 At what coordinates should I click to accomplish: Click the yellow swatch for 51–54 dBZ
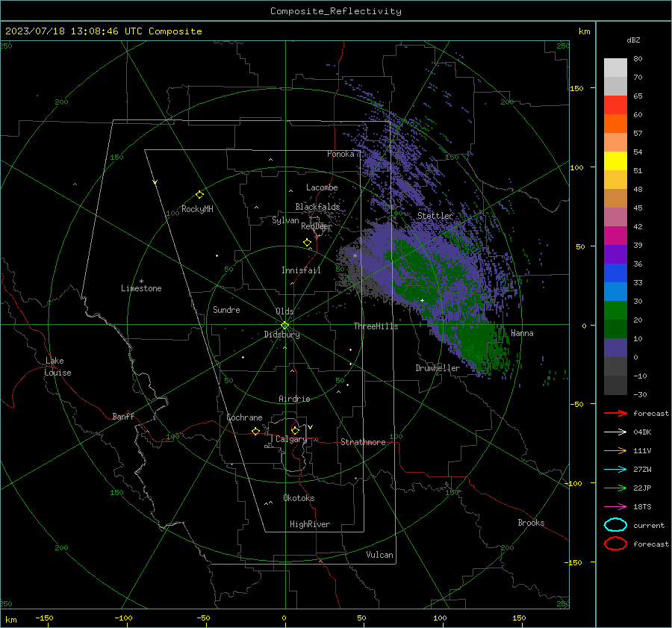[x=615, y=161]
